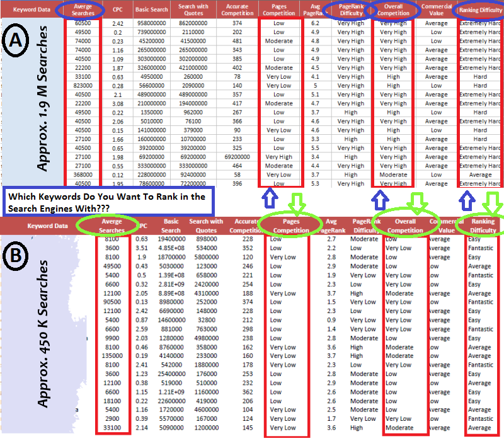Viewport: 504px width, 441px height.
Task: Expand the circled Overall Competition header in table A
Action: (x=392, y=9)
